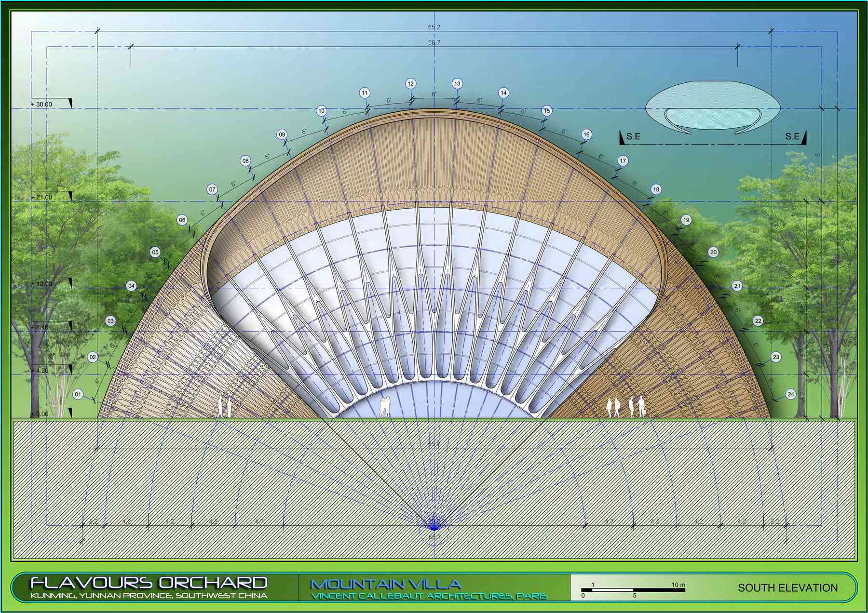Click the circled number 20 marker
The image size is (868, 613).
[x=713, y=252]
